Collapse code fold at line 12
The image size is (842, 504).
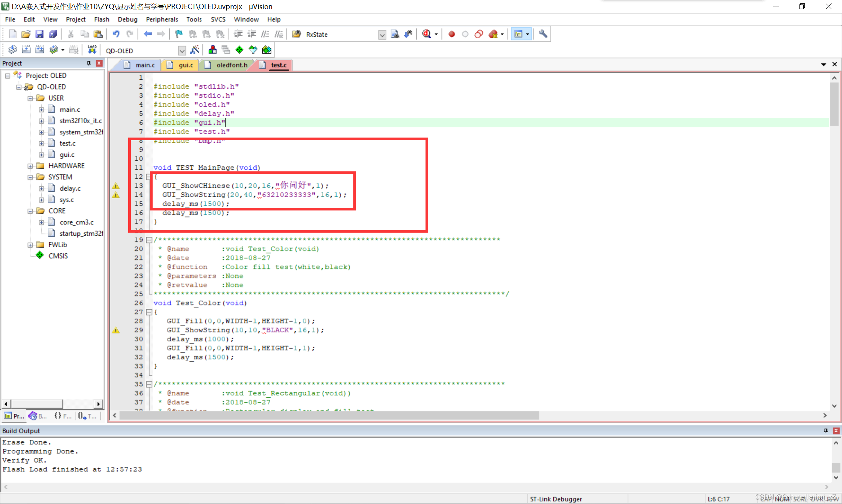[x=148, y=177]
